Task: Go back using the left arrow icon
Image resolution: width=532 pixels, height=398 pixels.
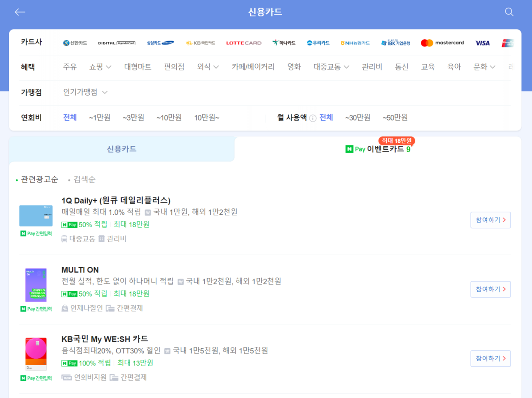Action: click(x=20, y=12)
